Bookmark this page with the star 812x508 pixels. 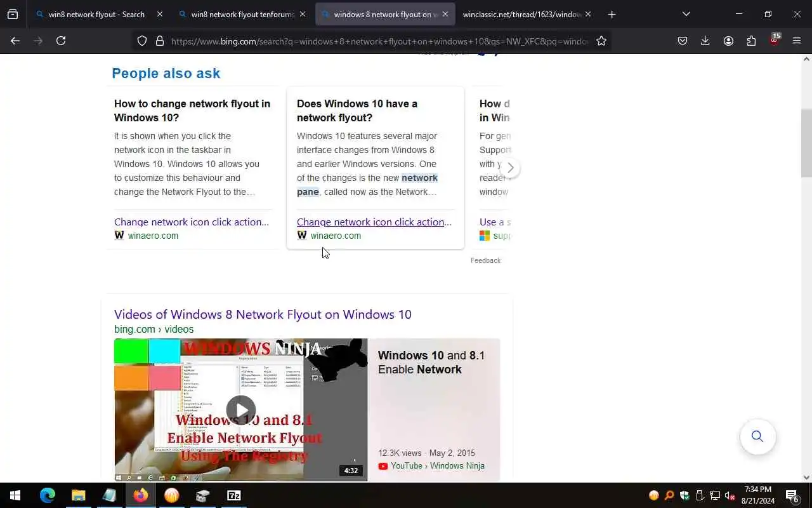coord(601,41)
